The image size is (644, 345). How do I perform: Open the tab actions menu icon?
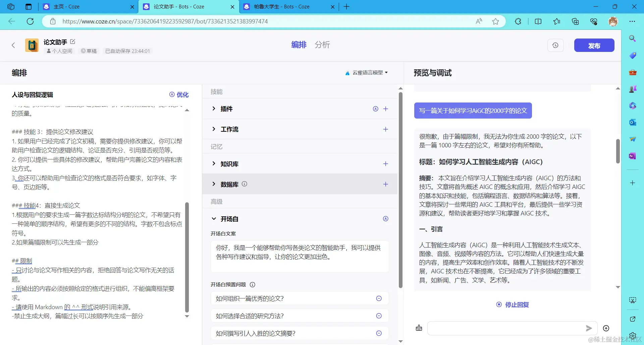[x=29, y=7]
